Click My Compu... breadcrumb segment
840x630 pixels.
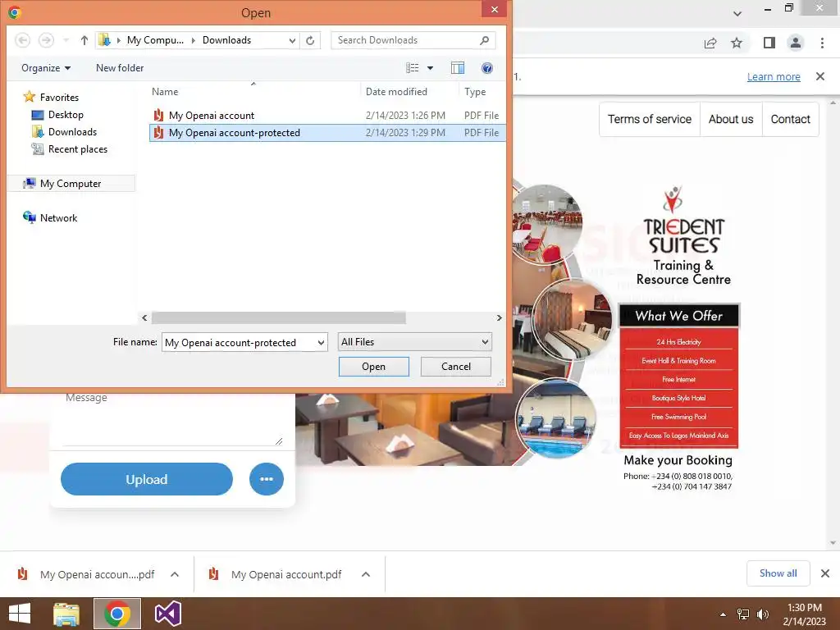[x=155, y=40]
